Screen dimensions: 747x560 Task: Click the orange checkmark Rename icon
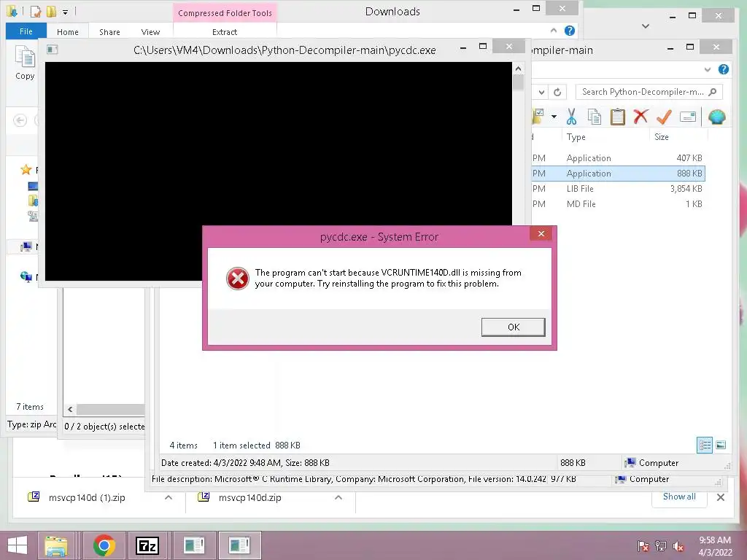tap(664, 116)
